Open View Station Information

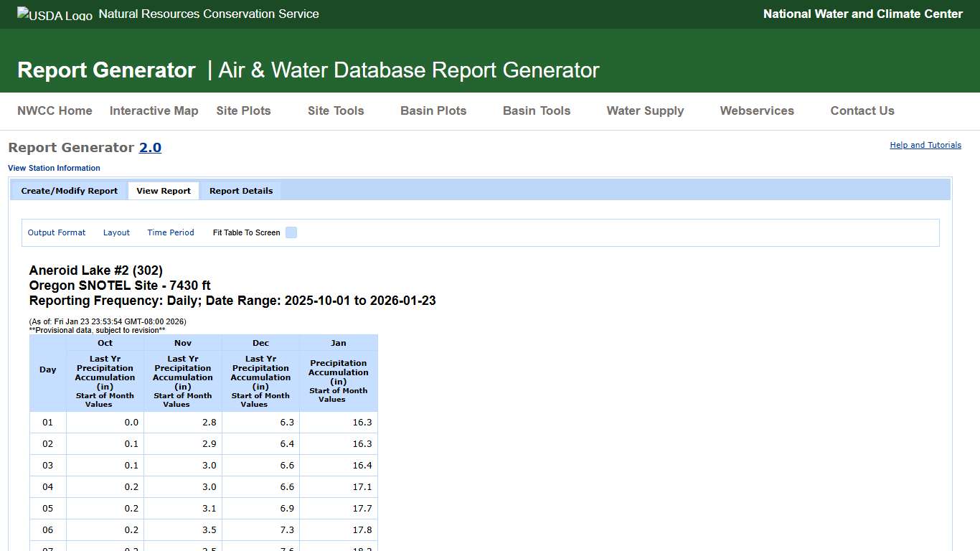[54, 167]
